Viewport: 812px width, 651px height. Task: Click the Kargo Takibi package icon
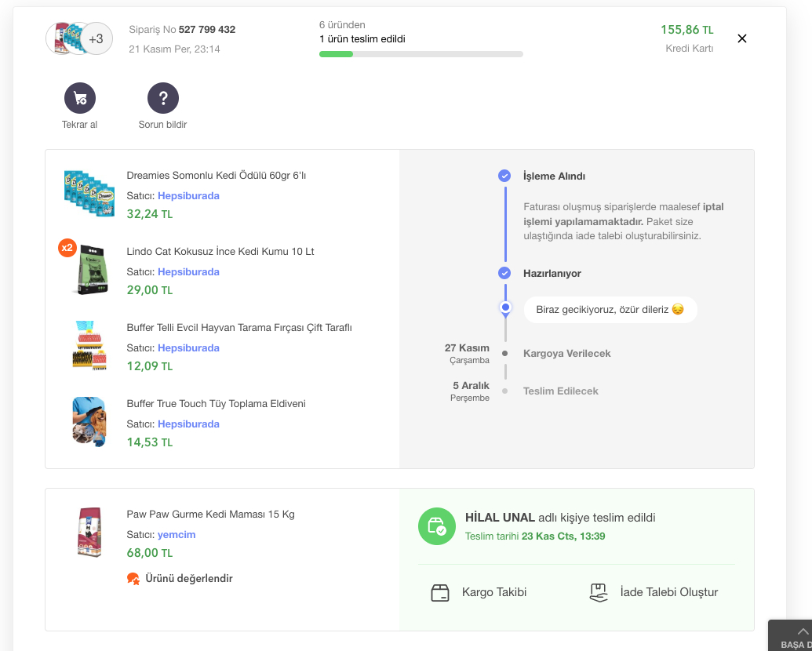tap(440, 592)
